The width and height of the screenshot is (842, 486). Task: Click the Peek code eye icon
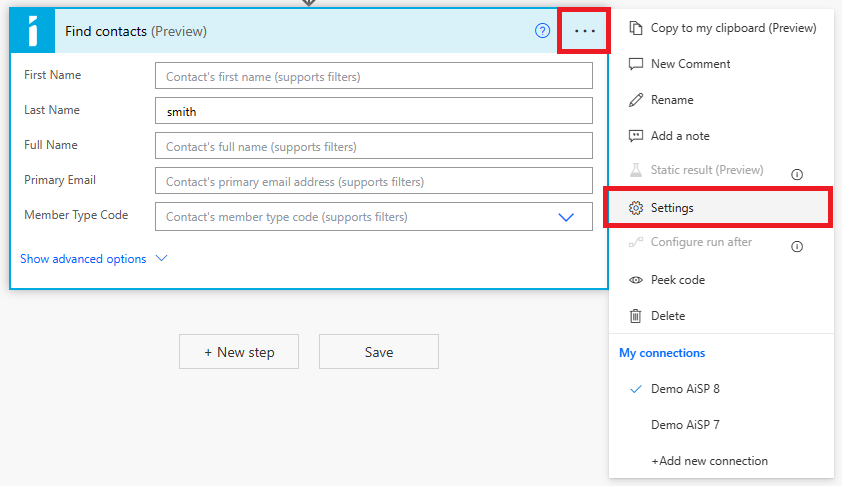pos(635,280)
